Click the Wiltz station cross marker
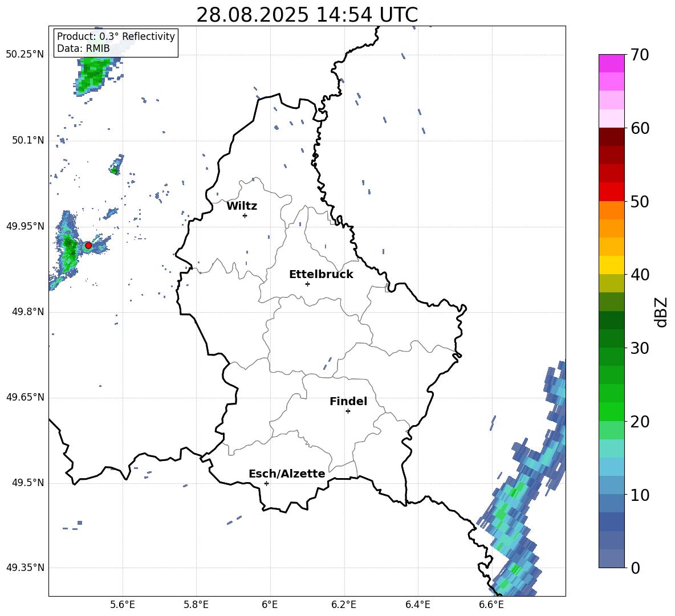Image resolution: width=675 pixels, height=616 pixels. pyautogui.click(x=245, y=215)
